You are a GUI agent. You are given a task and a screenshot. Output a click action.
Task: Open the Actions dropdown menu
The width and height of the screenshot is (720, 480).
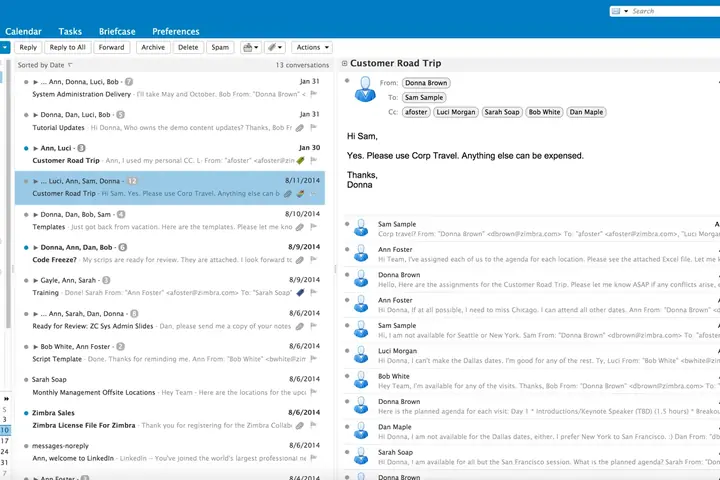tap(312, 47)
